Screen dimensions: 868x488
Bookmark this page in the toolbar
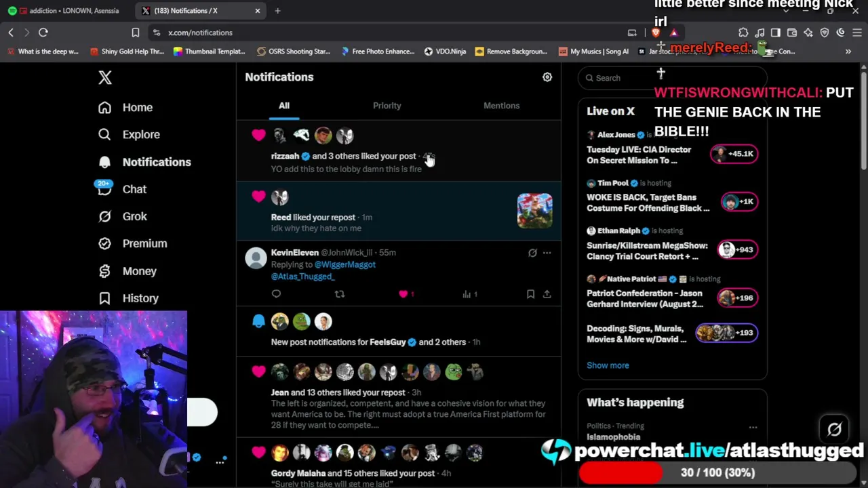(x=136, y=33)
